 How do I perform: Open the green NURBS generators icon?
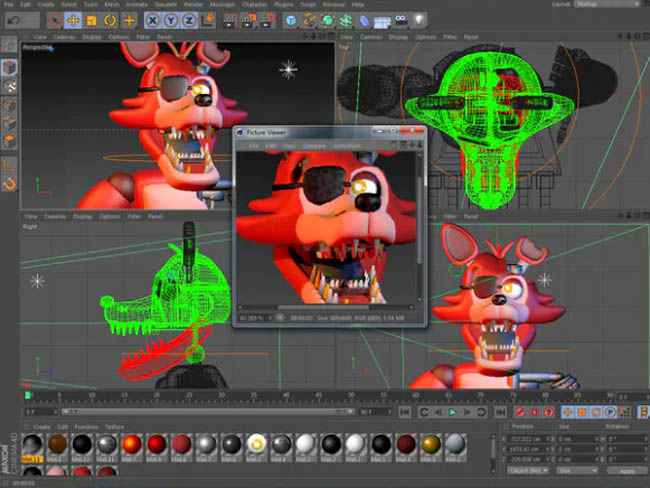327,21
